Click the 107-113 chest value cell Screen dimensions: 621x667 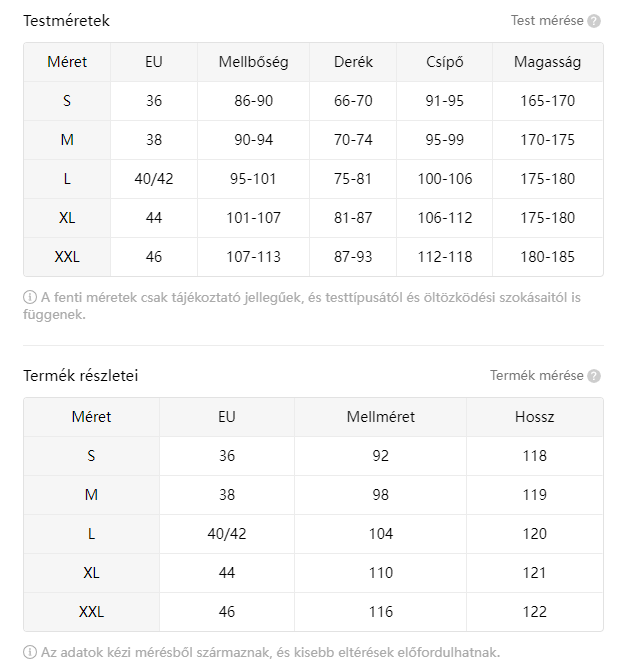pyautogui.click(x=253, y=257)
